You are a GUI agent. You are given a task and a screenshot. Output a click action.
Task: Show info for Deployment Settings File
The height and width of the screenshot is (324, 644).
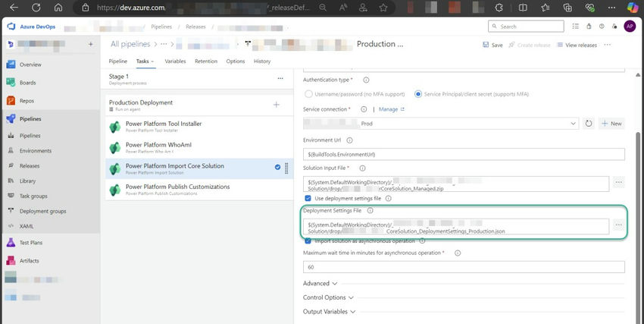(370, 210)
